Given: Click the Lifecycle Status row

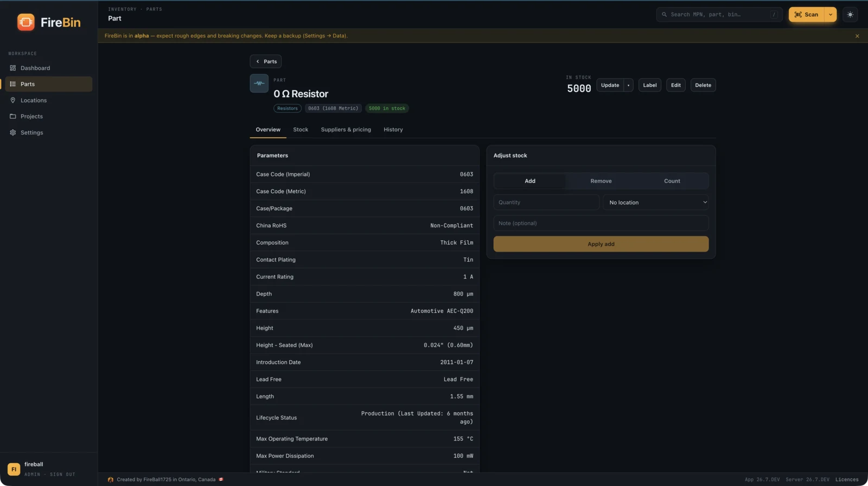Looking at the screenshot, I should click(365, 418).
